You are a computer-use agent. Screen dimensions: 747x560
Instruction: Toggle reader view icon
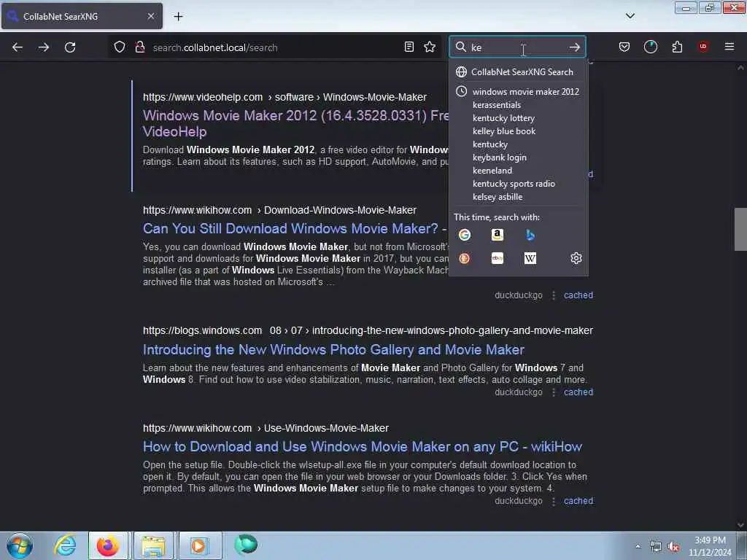409,47
